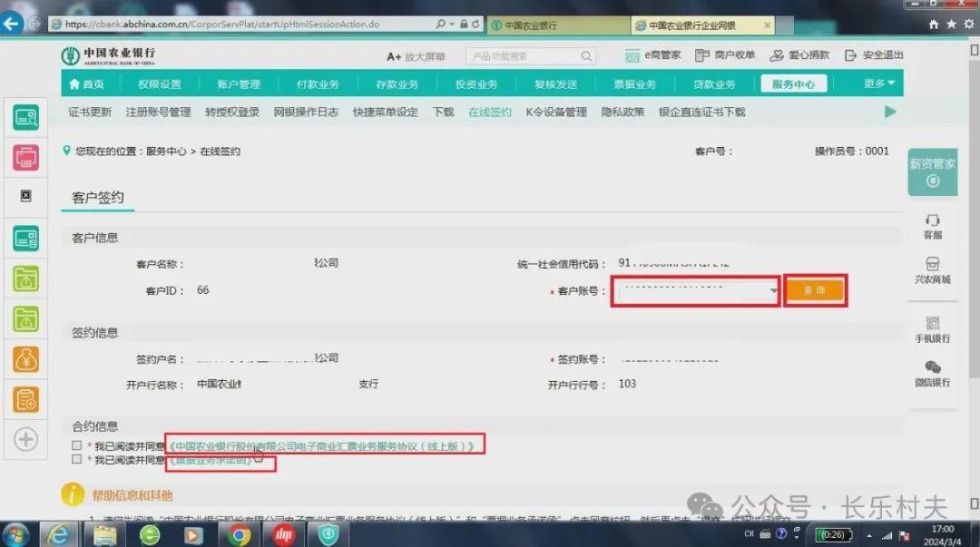Viewport: 980px width, 547px height.
Task: Open 存款业务 menu
Action: click(x=397, y=83)
